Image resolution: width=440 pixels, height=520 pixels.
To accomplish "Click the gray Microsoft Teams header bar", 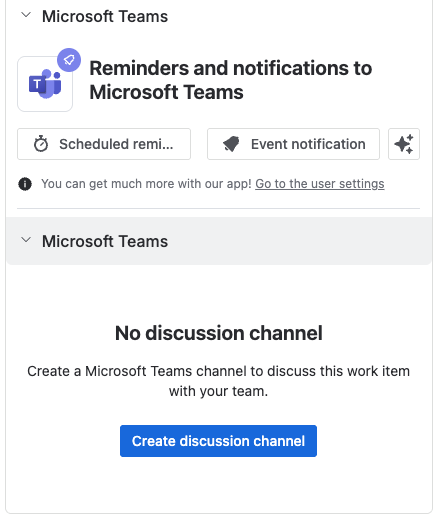I will click(x=219, y=241).
